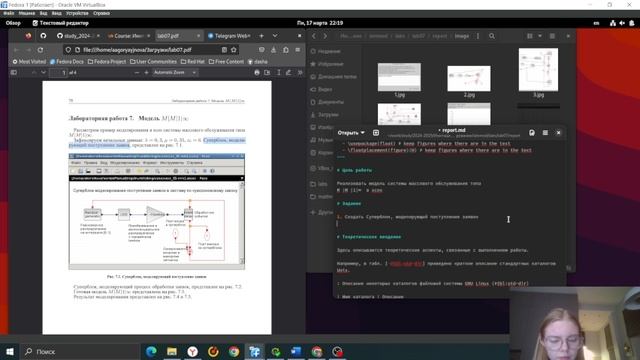
Task: Select 3.jpg thumbnail
Action: click(x=538, y=69)
